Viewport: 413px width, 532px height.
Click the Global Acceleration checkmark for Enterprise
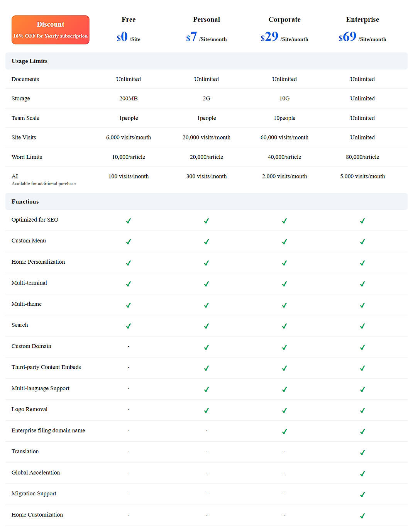(x=362, y=473)
